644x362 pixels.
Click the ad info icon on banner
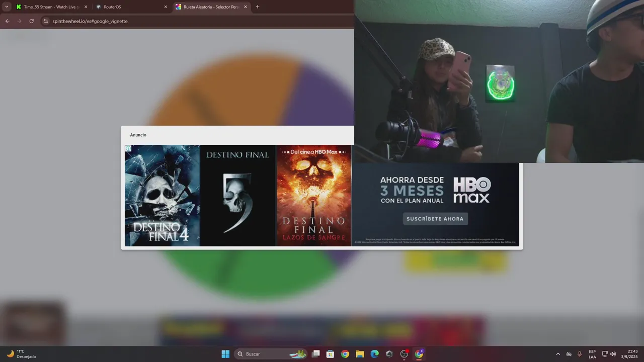tap(128, 148)
